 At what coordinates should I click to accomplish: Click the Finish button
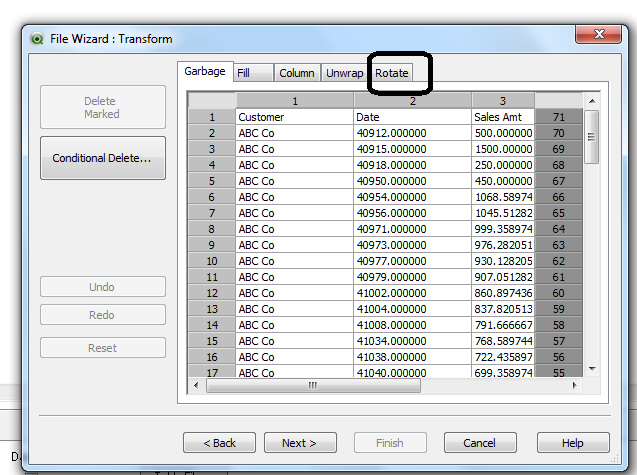390,443
